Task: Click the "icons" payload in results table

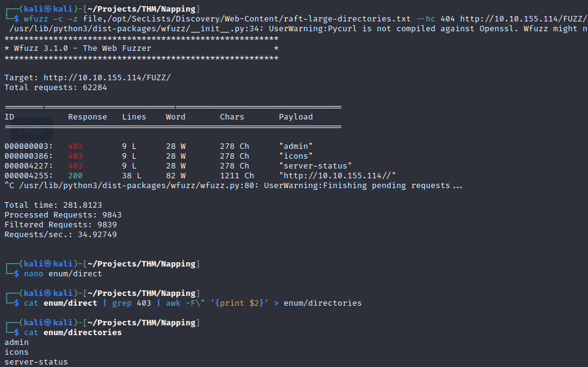Action: coord(296,156)
